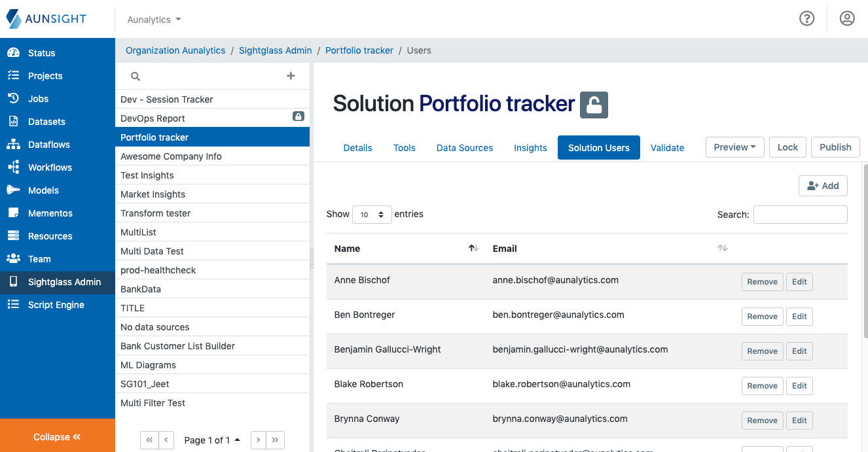
Task: Change the show entries count selector
Action: pyautogui.click(x=372, y=215)
